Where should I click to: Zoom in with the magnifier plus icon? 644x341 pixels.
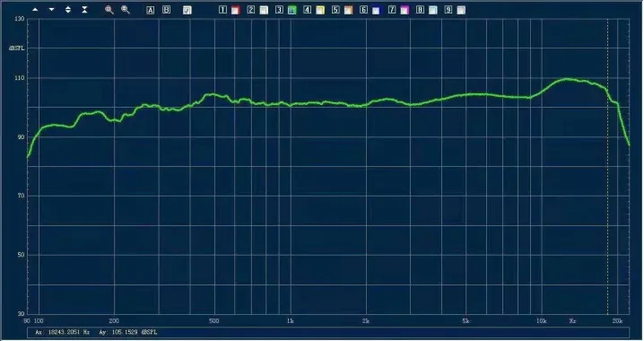109,10
